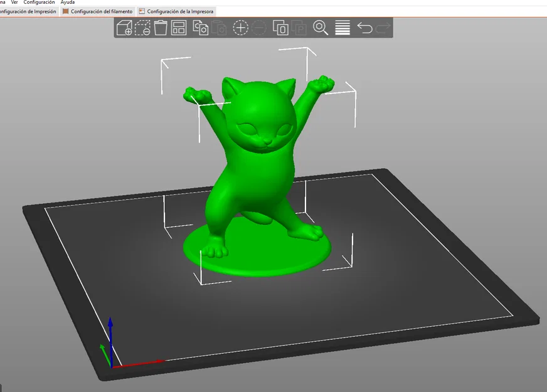Click the Split to objects icon
This screenshot has height=392, width=547.
click(x=280, y=28)
